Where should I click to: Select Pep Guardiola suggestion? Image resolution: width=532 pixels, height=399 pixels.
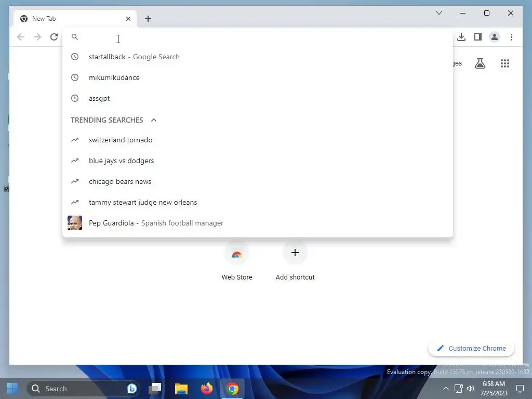pos(258,223)
